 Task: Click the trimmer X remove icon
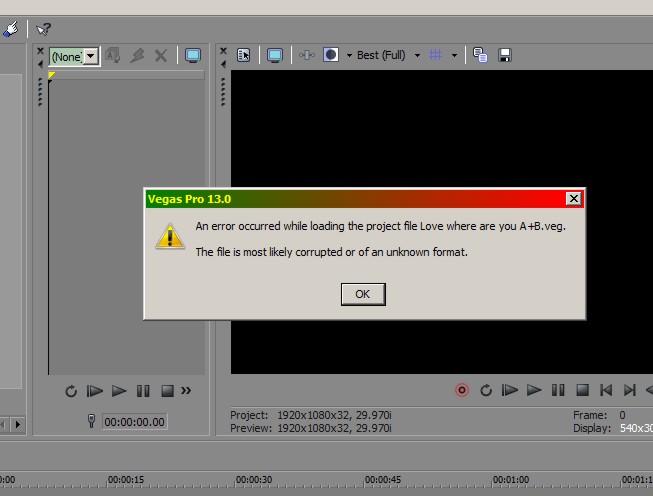pos(161,55)
